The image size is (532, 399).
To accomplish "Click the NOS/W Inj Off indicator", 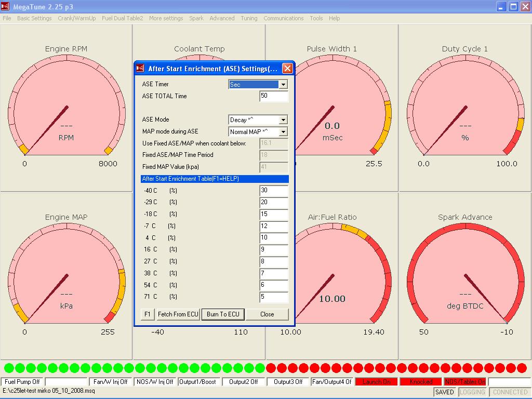I will 155,382.
